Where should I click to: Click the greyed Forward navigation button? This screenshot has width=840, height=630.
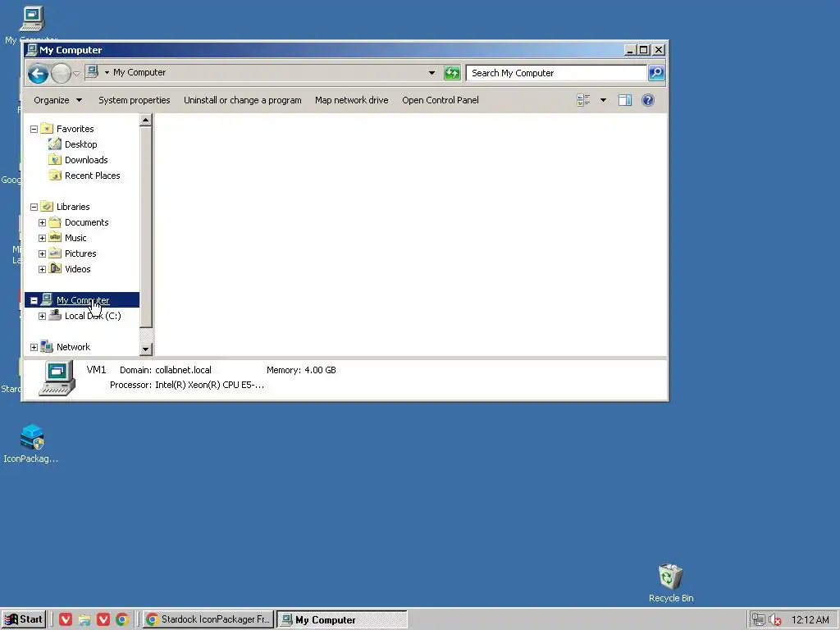pyautogui.click(x=61, y=73)
